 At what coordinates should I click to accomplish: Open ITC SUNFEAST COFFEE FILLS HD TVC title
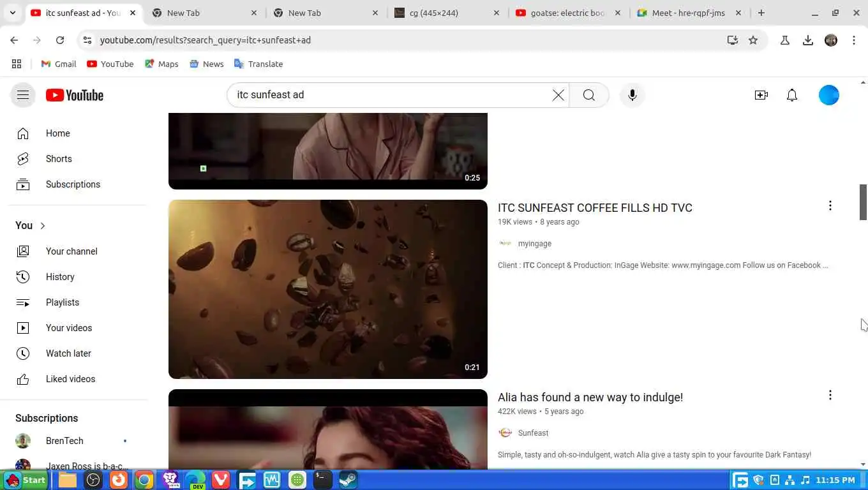pyautogui.click(x=595, y=208)
